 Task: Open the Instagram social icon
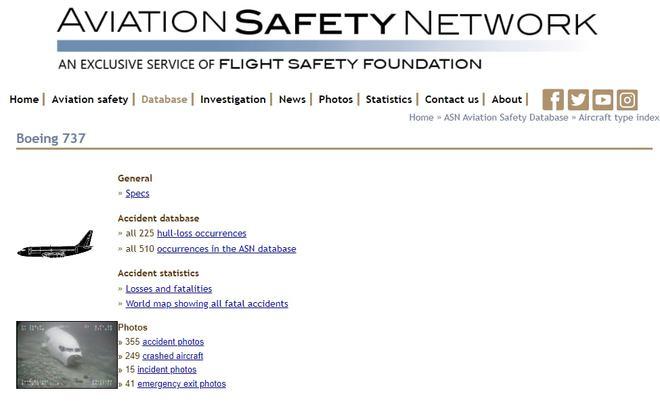click(627, 99)
